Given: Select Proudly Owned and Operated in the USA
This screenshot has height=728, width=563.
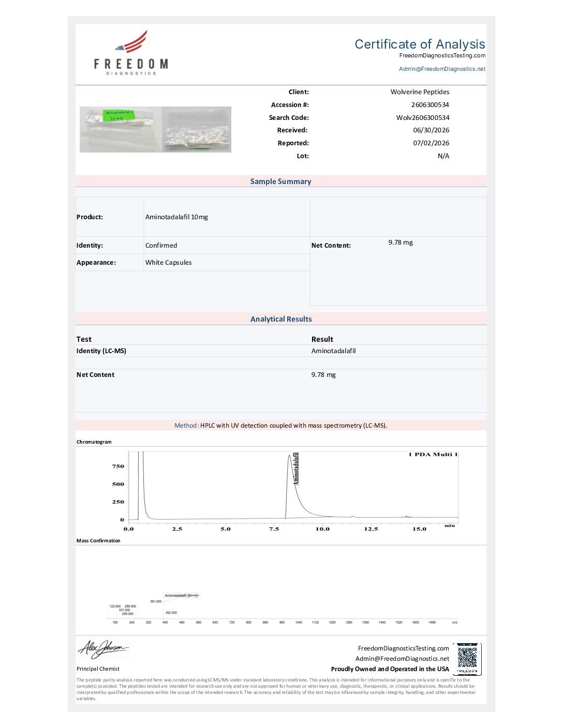Looking at the screenshot, I should coord(390,669).
